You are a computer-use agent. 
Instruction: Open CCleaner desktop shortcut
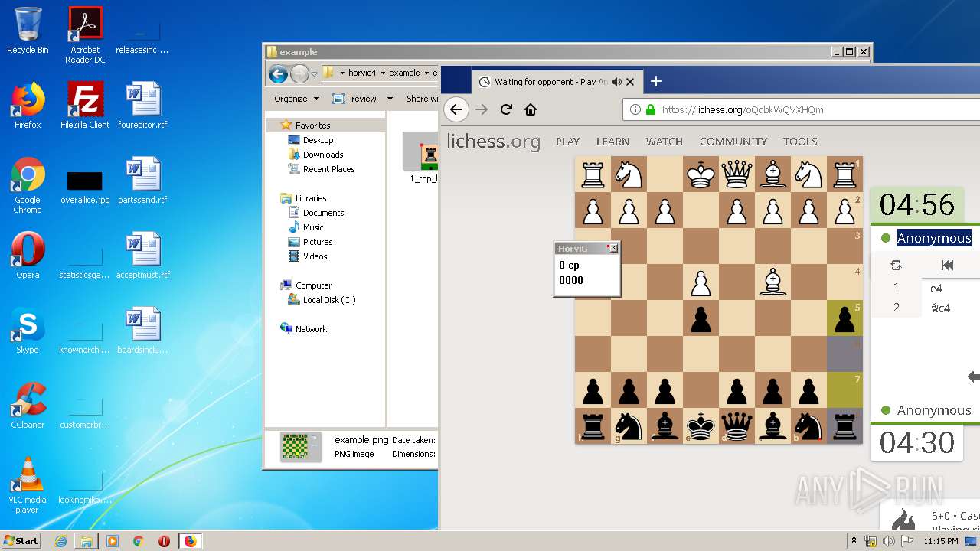coord(28,405)
